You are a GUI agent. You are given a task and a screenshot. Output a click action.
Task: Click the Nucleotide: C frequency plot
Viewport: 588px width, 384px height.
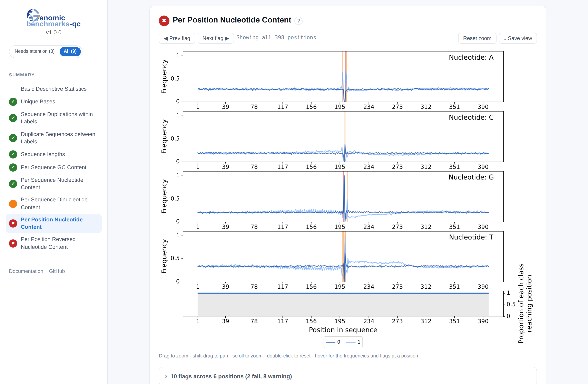pyautogui.click(x=343, y=136)
